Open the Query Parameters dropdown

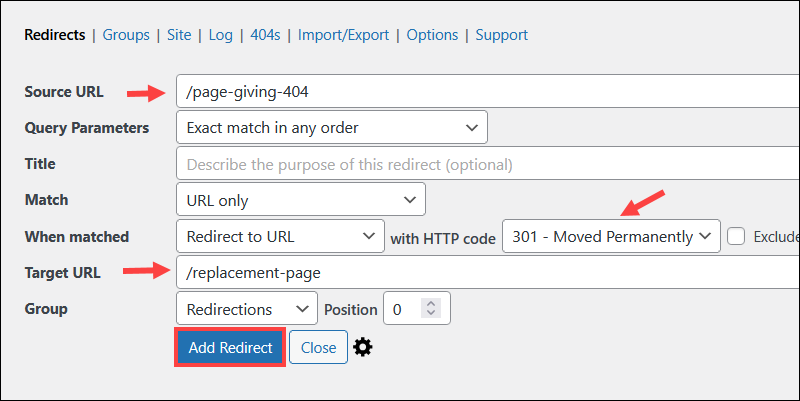click(x=331, y=127)
